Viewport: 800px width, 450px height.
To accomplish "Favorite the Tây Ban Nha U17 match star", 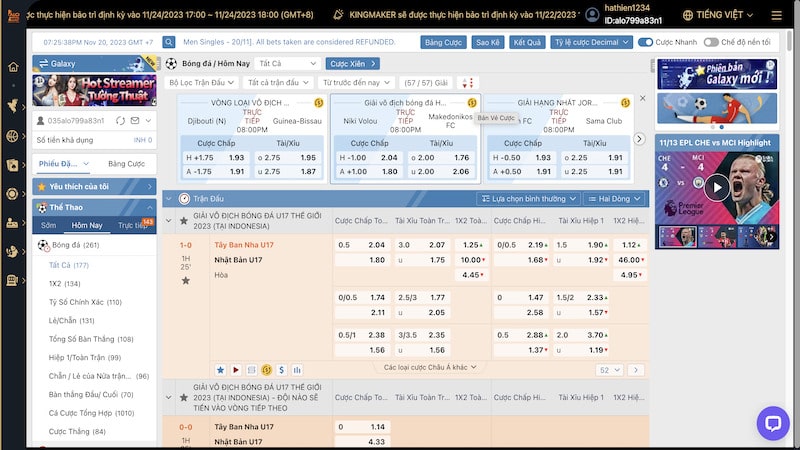I will coord(185,281).
